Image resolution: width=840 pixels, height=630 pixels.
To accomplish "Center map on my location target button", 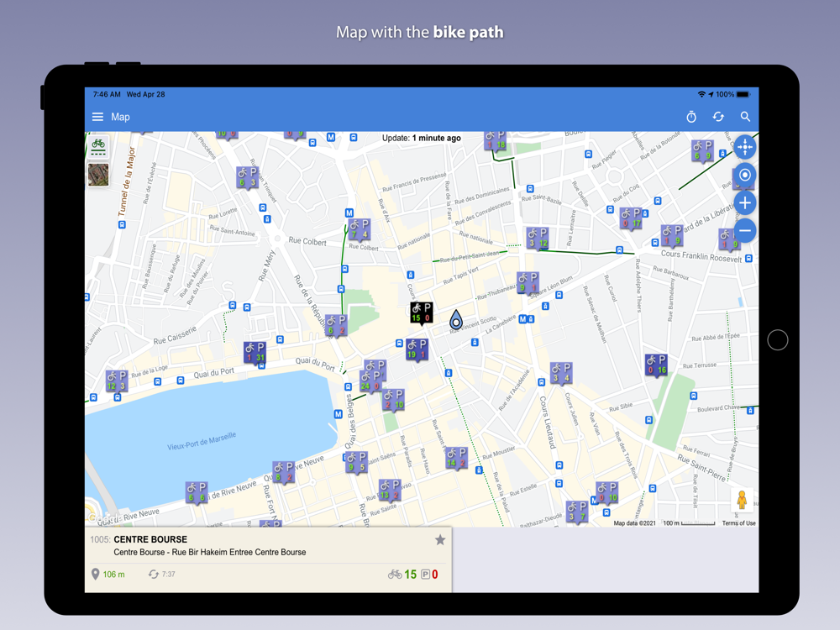I will coord(744,175).
